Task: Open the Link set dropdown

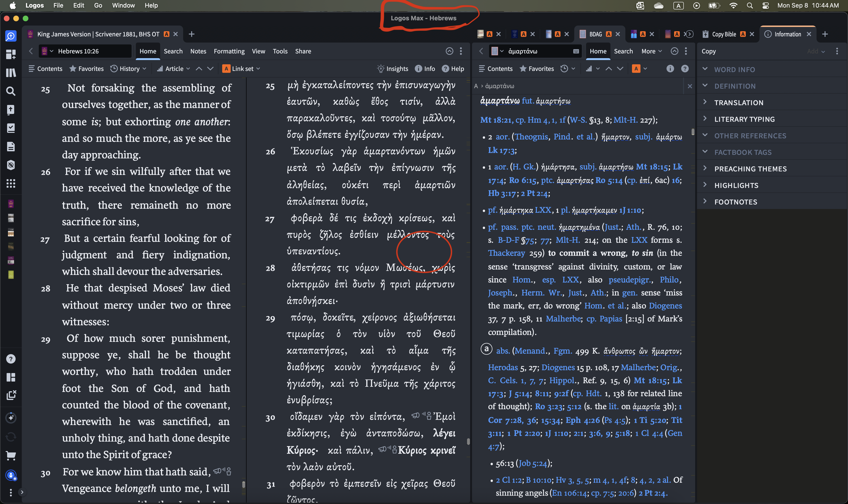Action: click(241, 69)
